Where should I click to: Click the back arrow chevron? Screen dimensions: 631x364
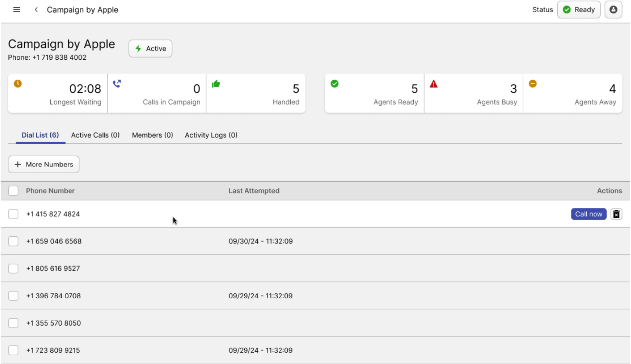[x=36, y=10]
